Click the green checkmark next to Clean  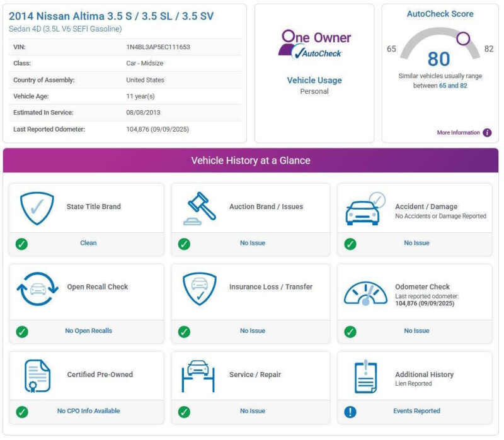pyautogui.click(x=21, y=244)
